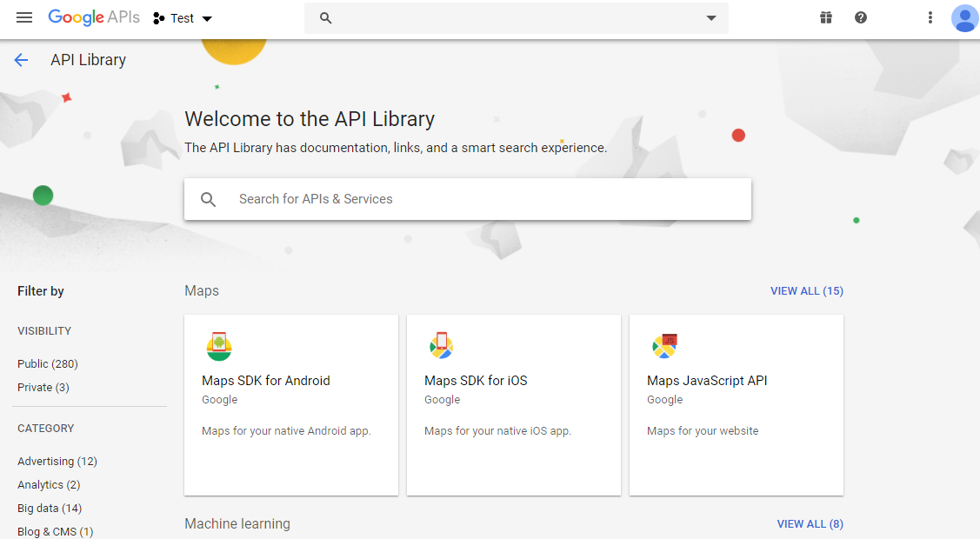This screenshot has width=980, height=539.
Task: Open the Maps SDK for iOS card
Action: (x=514, y=405)
